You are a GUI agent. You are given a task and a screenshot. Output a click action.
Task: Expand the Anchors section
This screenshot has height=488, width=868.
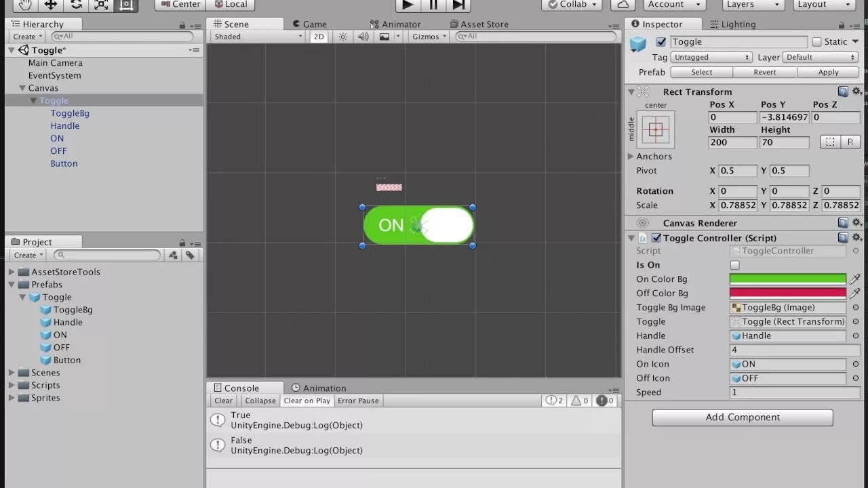coord(631,157)
